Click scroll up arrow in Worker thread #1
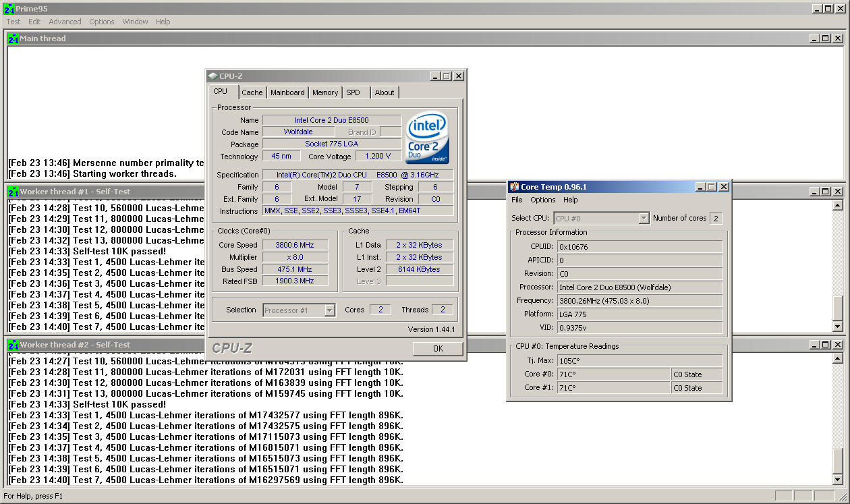Screen dimensions: 850x504 (x=838, y=204)
